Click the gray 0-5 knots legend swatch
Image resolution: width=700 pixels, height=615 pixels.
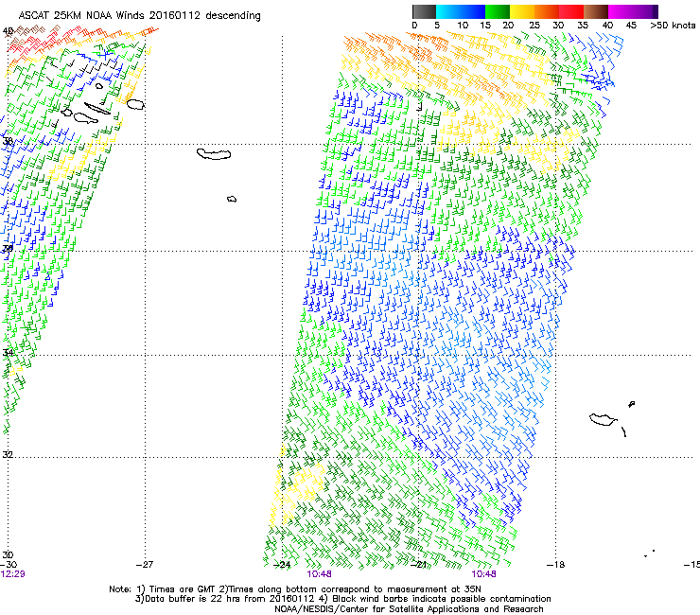click(424, 11)
